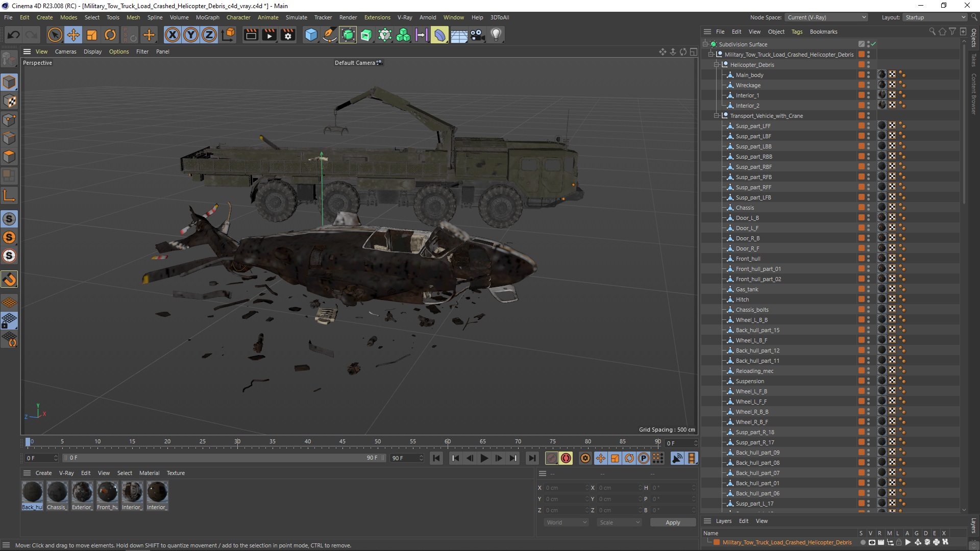Screen dimensions: 980x551
Task: Add a Camera object icon
Action: [x=477, y=35]
